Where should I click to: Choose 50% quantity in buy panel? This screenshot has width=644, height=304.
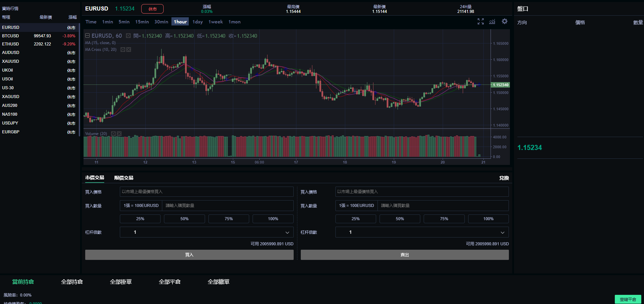[184, 219]
